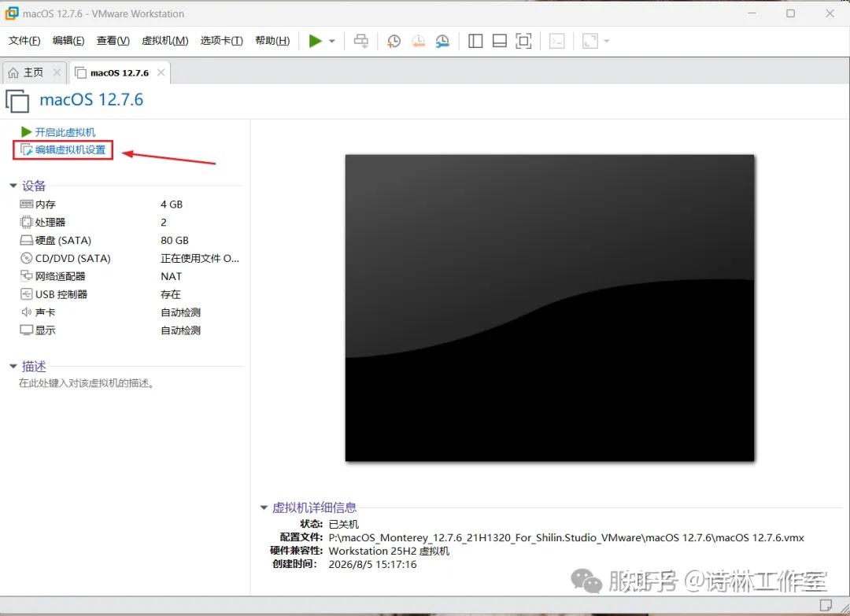Image resolution: width=850 pixels, height=616 pixels.
Task: Switch to the 主页 home tab
Action: point(33,72)
